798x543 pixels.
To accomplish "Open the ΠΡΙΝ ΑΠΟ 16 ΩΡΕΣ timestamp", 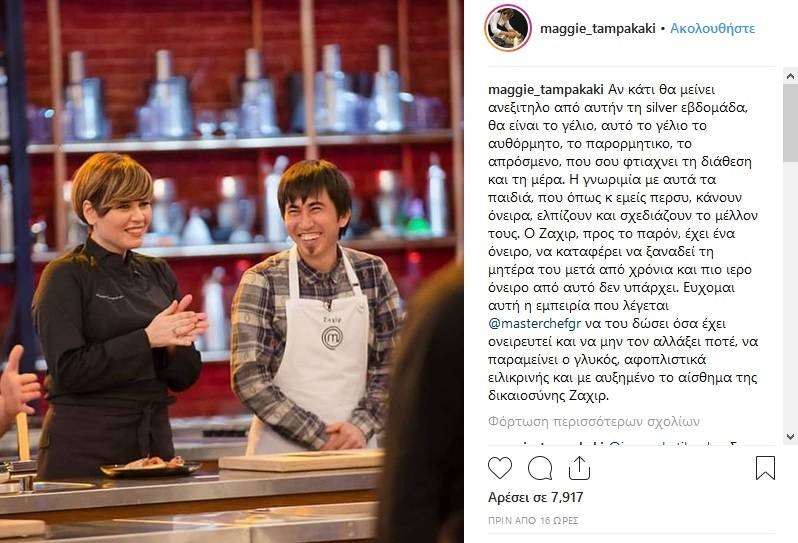I will tap(533, 521).
